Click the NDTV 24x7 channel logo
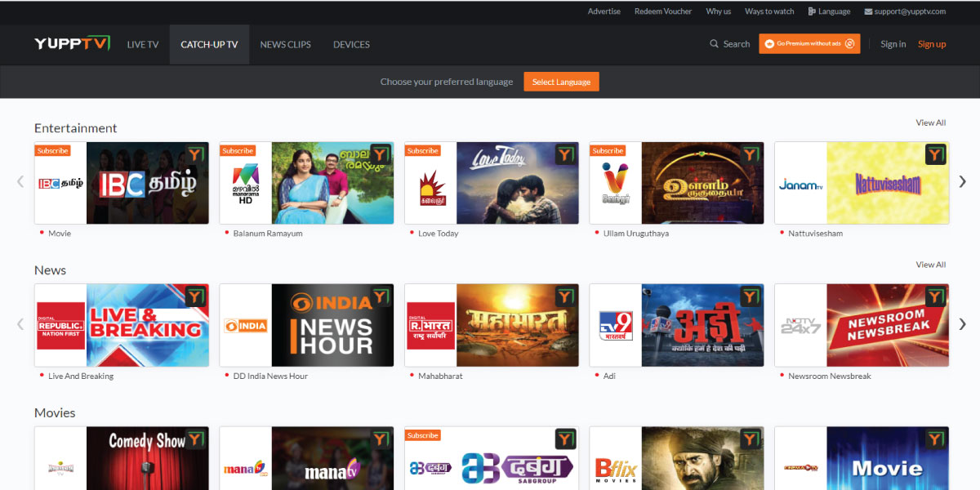 tap(800, 325)
